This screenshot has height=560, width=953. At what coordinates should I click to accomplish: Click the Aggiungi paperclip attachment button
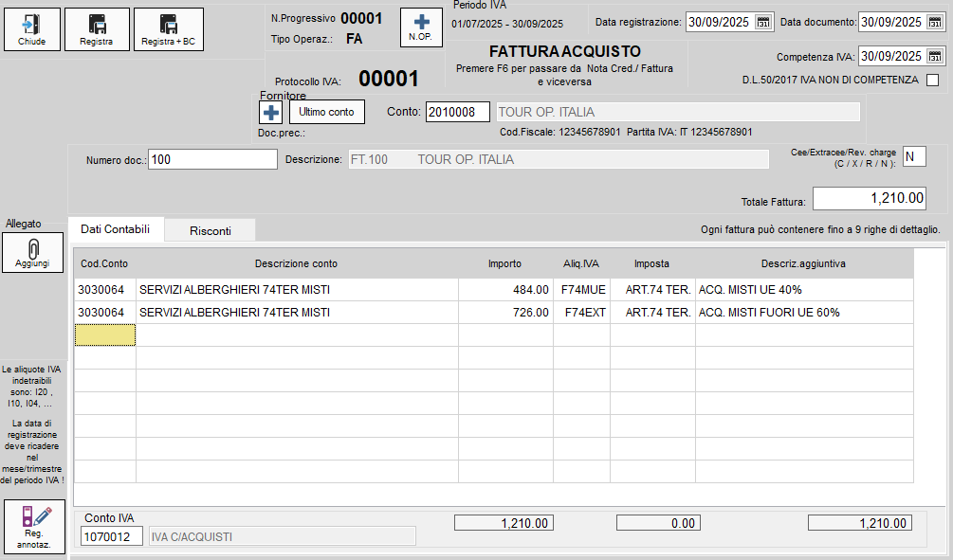click(x=32, y=252)
